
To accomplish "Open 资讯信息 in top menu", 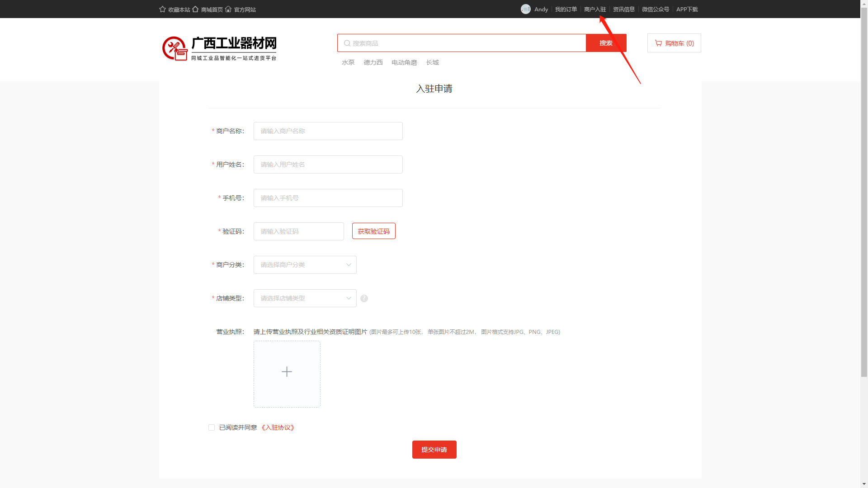I will coord(623,9).
